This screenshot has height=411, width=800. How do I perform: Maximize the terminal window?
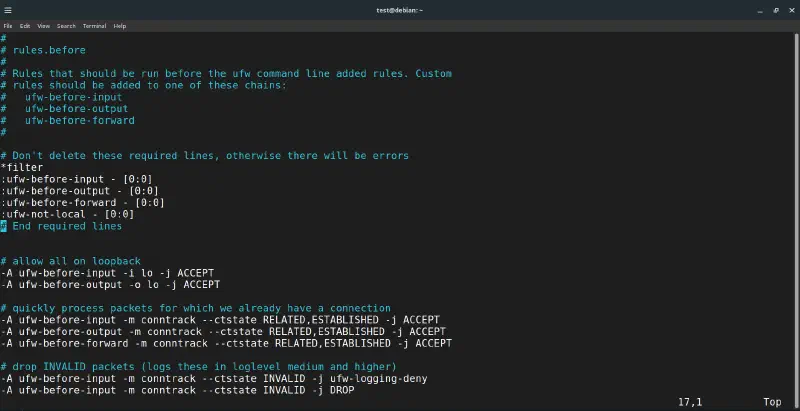pos(776,10)
